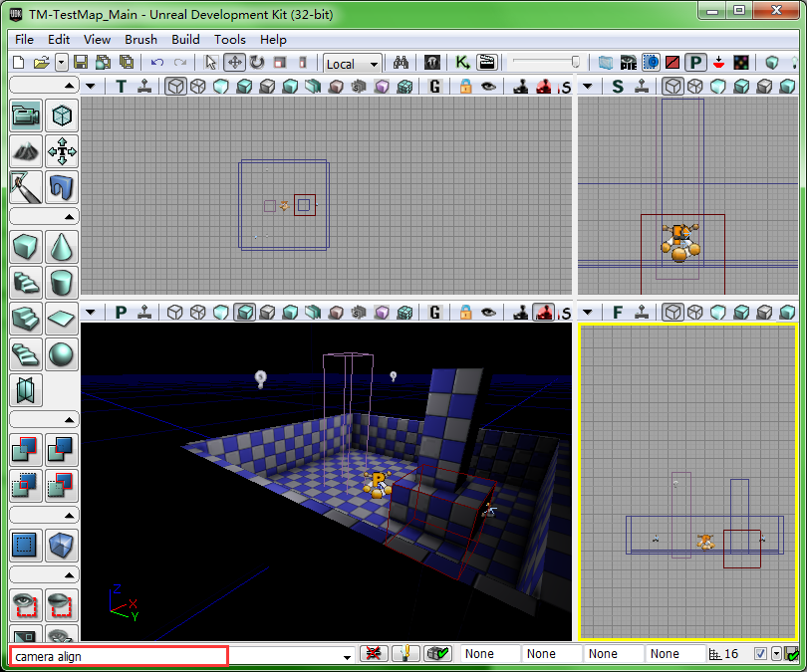This screenshot has width=807, height=672.
Task: Show selected actors only
Action: [x=26, y=604]
